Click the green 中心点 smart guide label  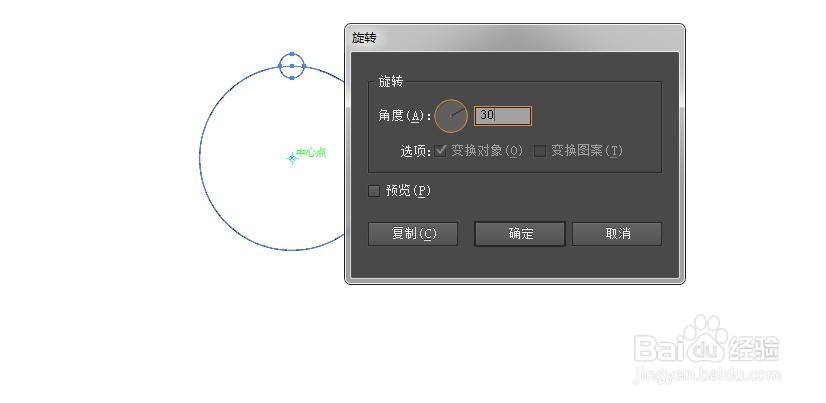[x=311, y=153]
